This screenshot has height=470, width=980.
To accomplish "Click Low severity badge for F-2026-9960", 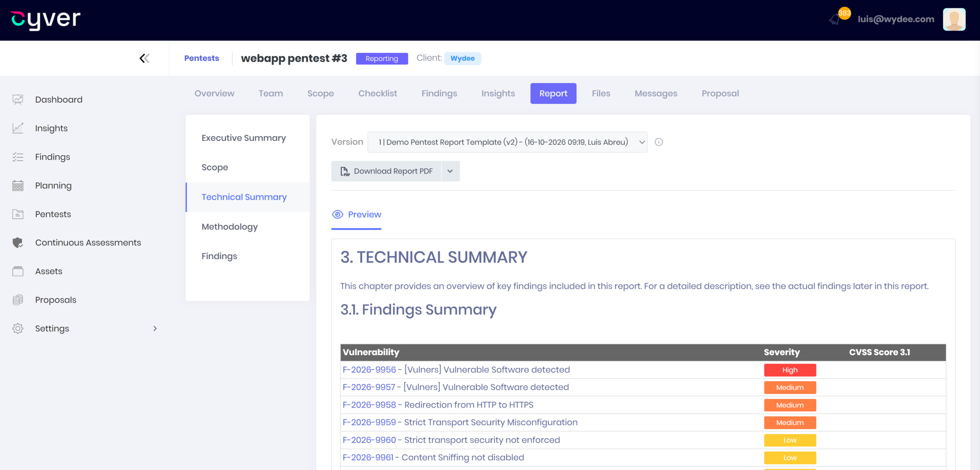I will [790, 440].
